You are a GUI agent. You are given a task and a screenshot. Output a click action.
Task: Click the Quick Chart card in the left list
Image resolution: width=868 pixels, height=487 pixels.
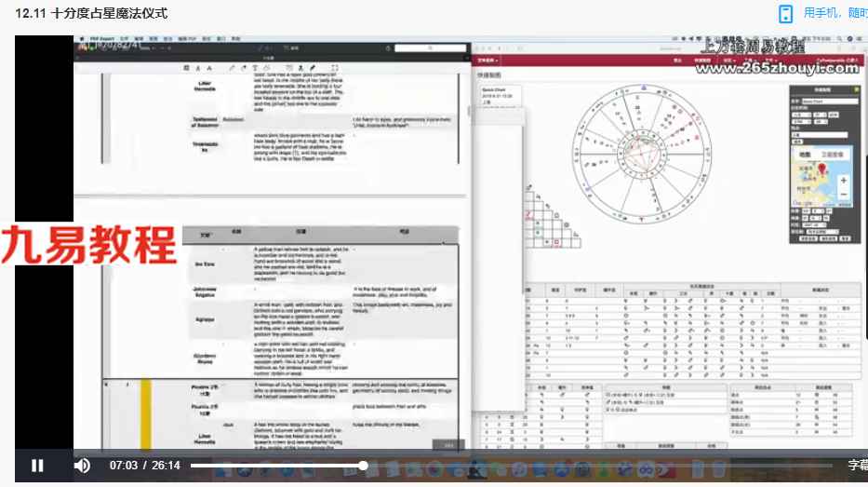pyautogui.click(x=500, y=96)
